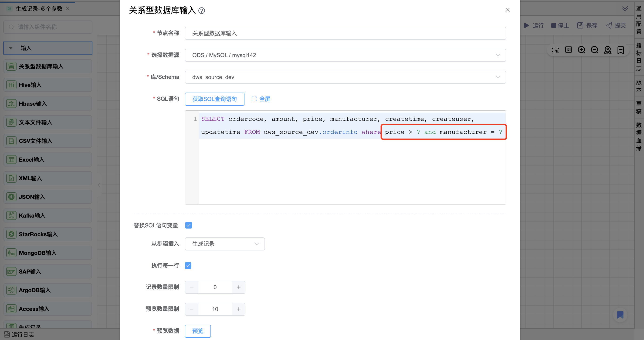
Task: Click the zoom in magnifier icon
Action: [581, 50]
